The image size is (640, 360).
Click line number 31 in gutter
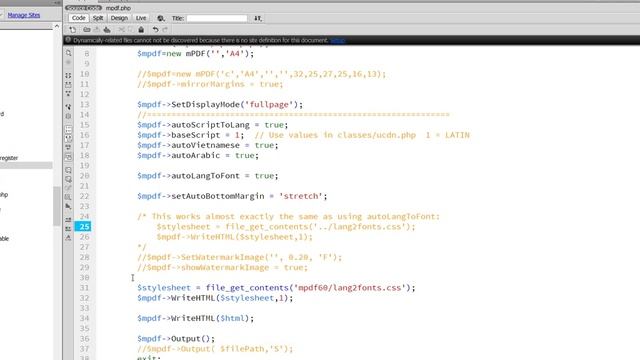coord(84,288)
